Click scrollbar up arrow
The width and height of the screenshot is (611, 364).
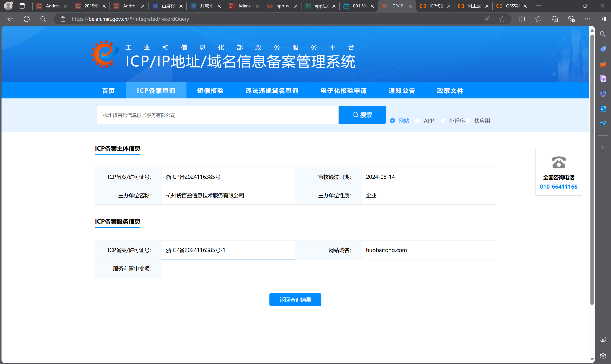click(x=592, y=30)
